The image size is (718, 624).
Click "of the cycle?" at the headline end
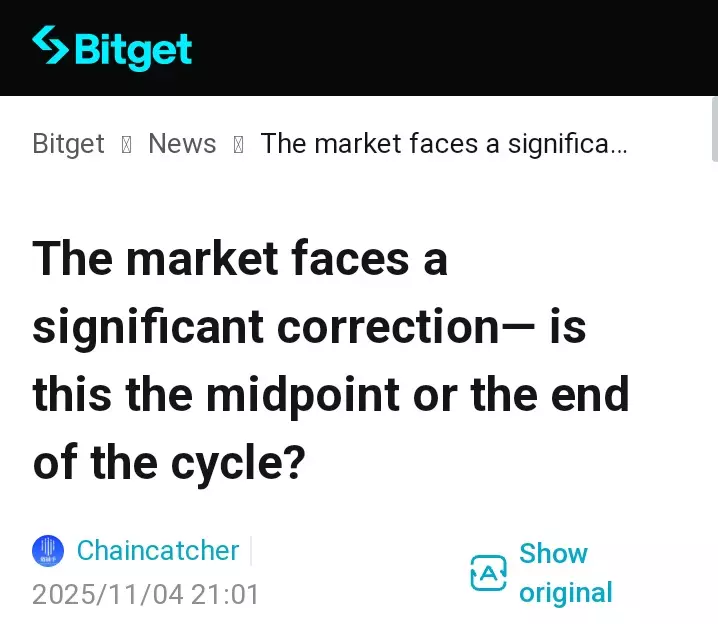[168, 463]
